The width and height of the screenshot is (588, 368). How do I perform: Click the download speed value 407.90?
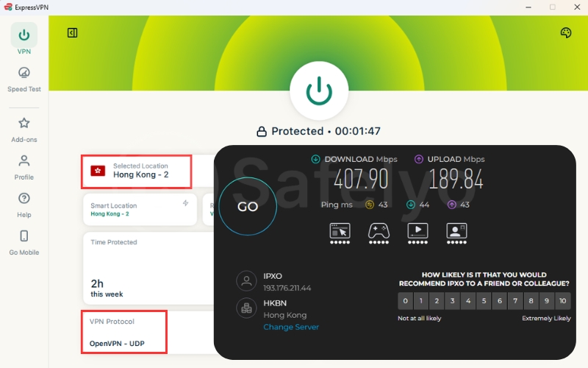(x=361, y=179)
